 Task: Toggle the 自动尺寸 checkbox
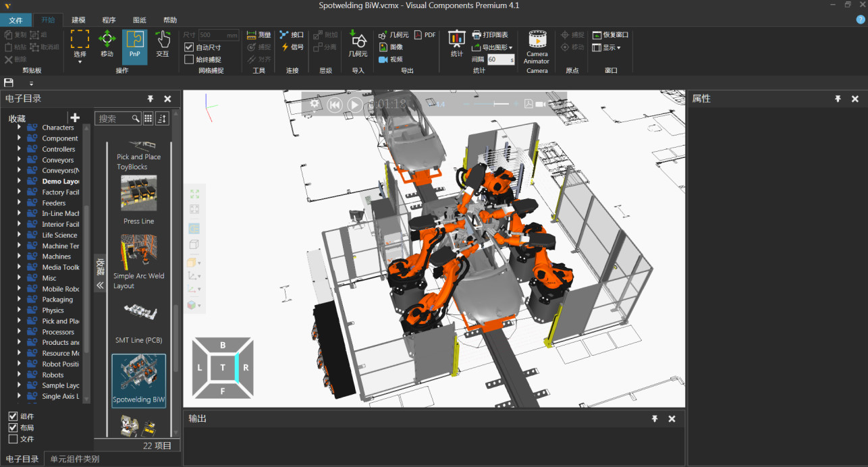point(190,48)
